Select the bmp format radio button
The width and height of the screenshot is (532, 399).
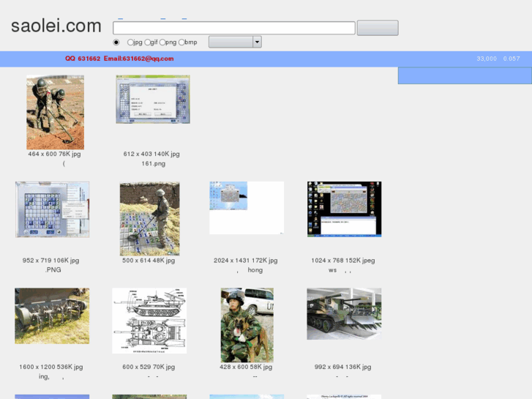[x=181, y=42]
